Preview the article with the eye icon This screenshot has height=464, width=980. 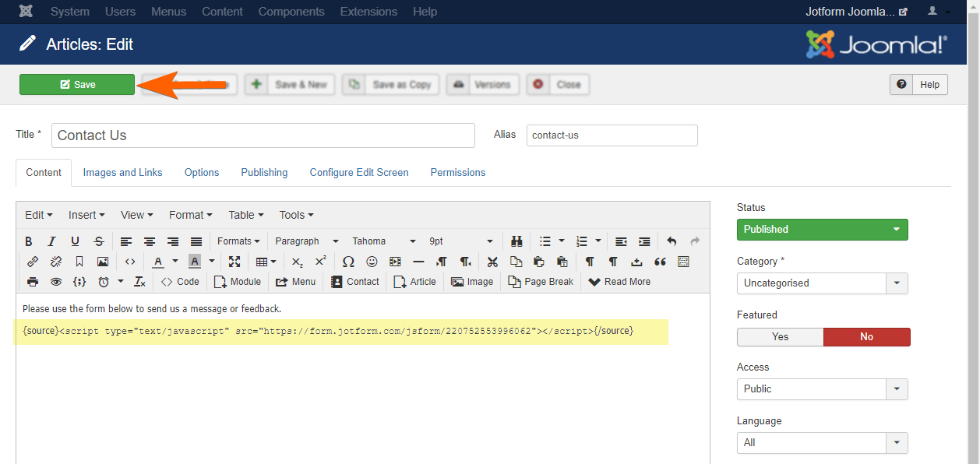[55, 281]
